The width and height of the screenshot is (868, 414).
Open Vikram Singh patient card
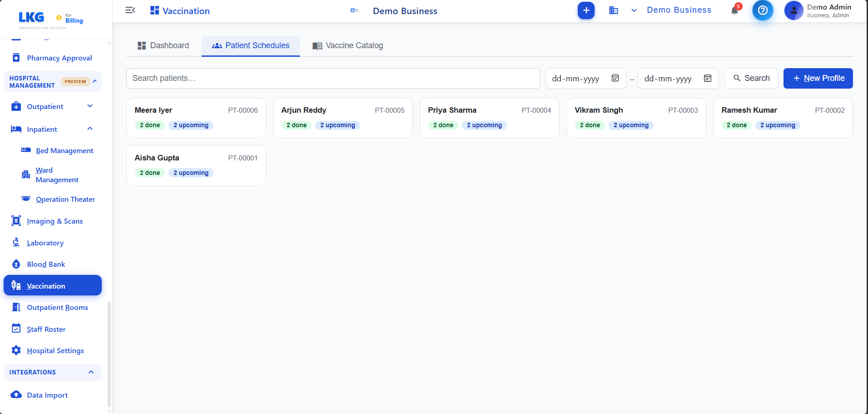pyautogui.click(x=636, y=118)
